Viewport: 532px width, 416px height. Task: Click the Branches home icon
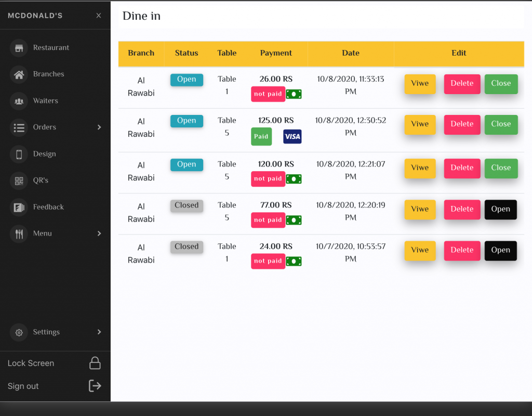(x=19, y=74)
